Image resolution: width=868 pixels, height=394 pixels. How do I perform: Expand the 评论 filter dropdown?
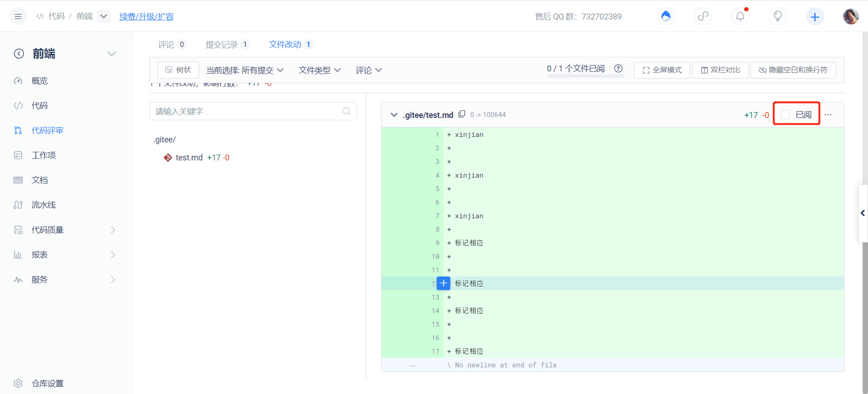[x=368, y=70]
